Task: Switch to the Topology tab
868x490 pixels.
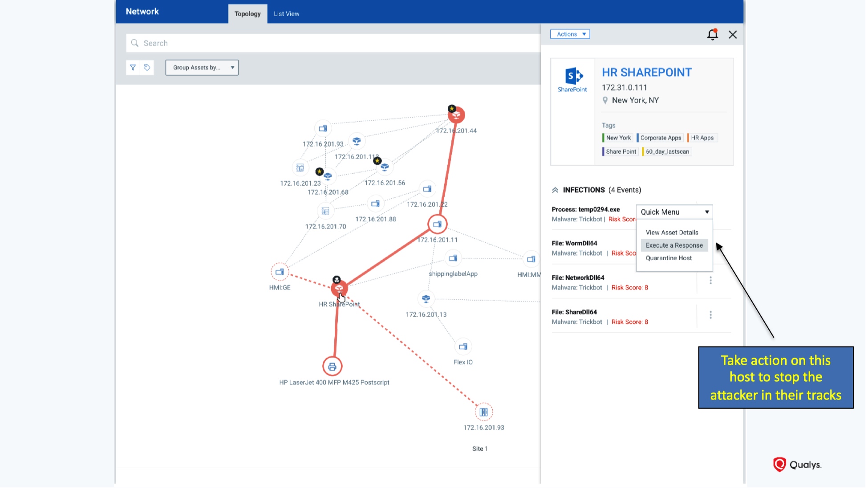Action: (x=247, y=14)
